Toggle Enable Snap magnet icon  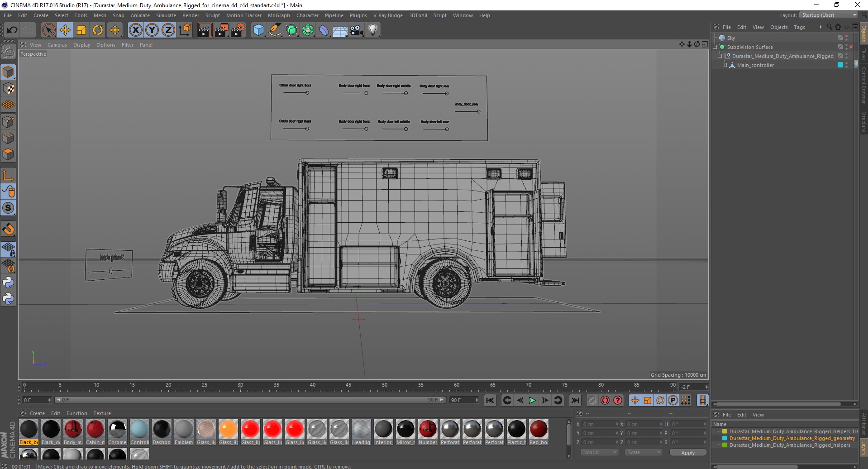click(x=9, y=229)
